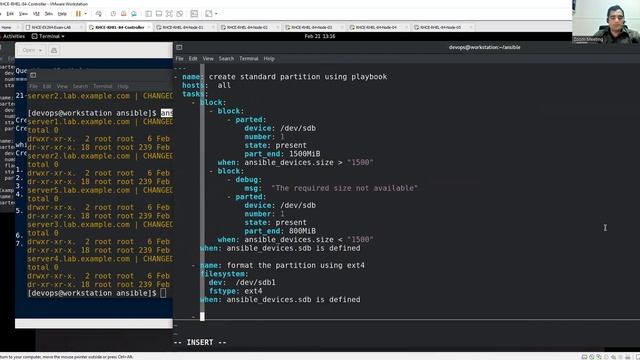640x360 pixels.
Task: Switch to RHCE-RHEL-84-Node-02 tab
Action: [x=247, y=27]
